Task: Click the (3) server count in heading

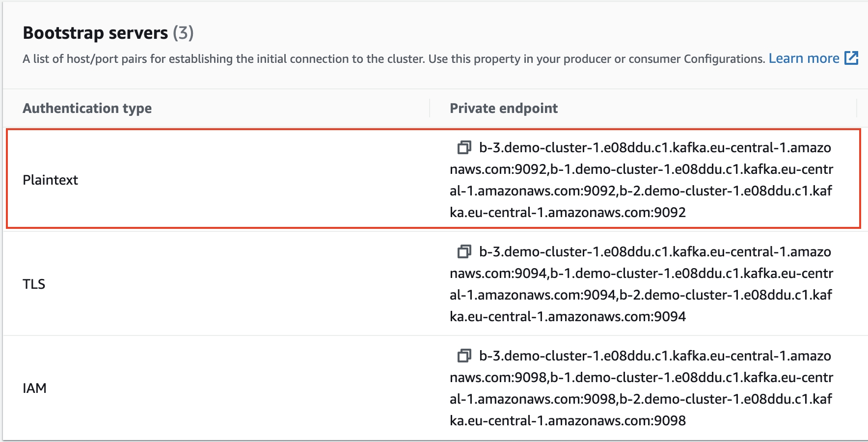Action: point(183,33)
